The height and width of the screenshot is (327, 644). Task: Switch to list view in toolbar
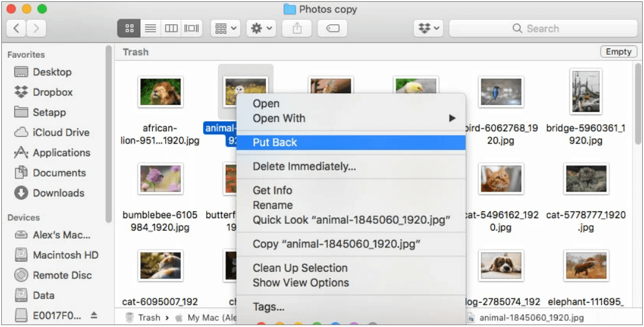(x=150, y=29)
